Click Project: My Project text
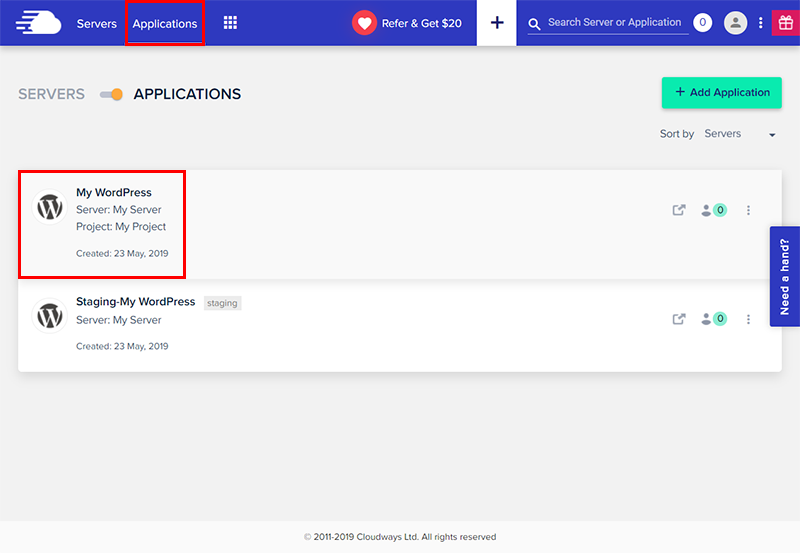 121,227
